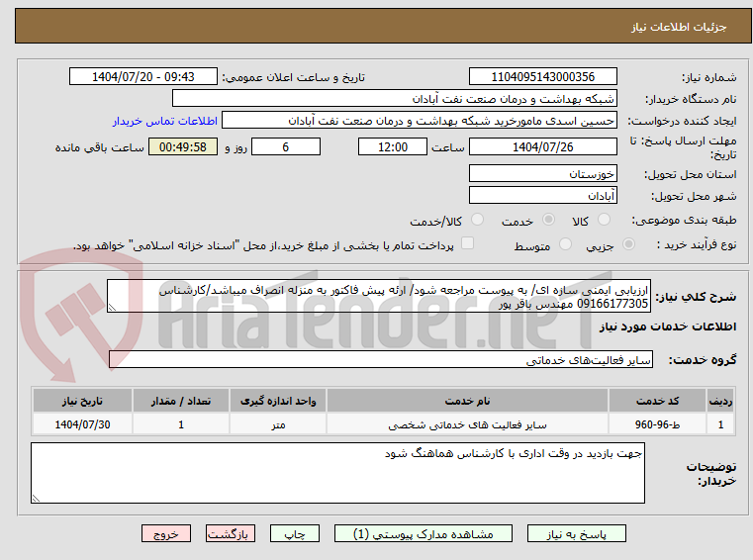
Task: Click the resize handle of شرح کلی نیاز
Action: pos(112,308)
